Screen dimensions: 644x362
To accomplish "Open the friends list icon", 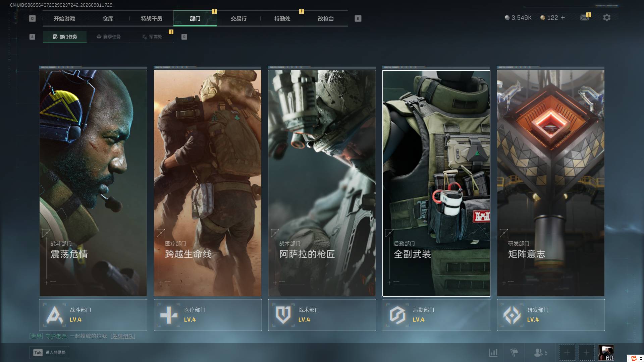I will tap(538, 353).
